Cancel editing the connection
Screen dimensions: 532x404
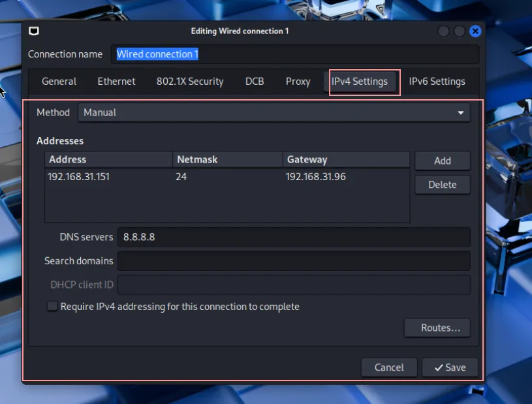pos(389,367)
